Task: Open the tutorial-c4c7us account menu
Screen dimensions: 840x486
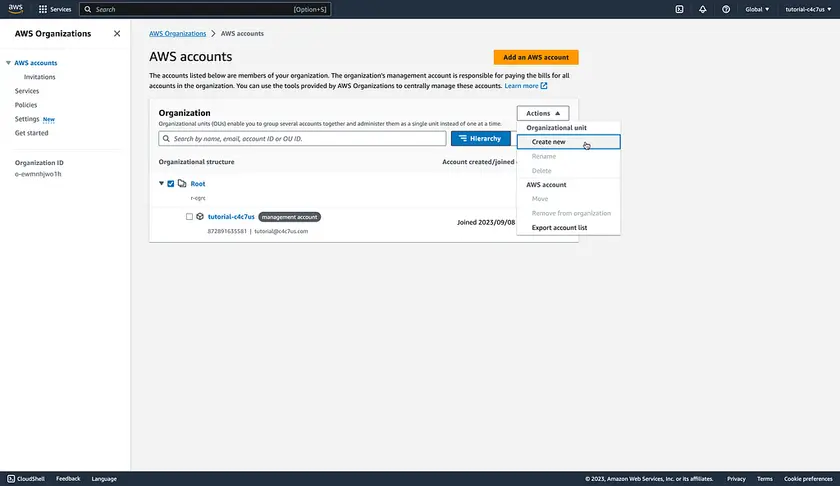Action: click(x=808, y=9)
